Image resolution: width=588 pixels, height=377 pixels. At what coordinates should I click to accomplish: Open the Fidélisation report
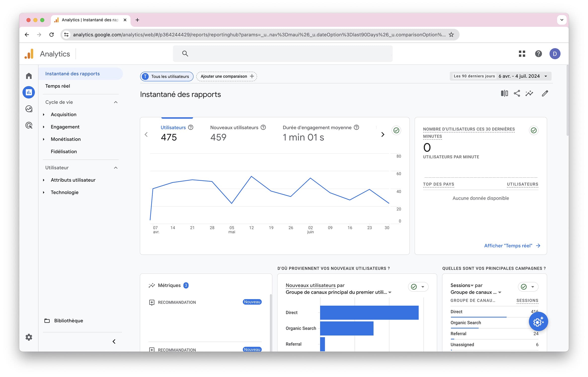pos(64,152)
